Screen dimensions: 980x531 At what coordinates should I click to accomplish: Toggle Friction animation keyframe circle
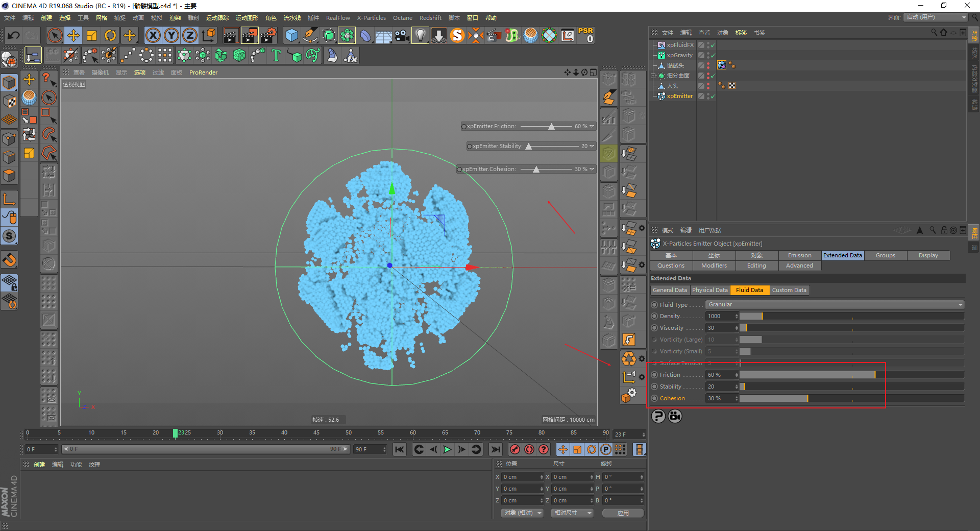(654, 375)
